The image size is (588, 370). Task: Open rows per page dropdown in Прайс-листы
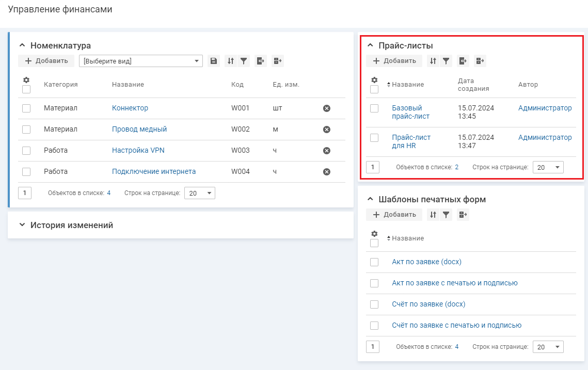(548, 167)
